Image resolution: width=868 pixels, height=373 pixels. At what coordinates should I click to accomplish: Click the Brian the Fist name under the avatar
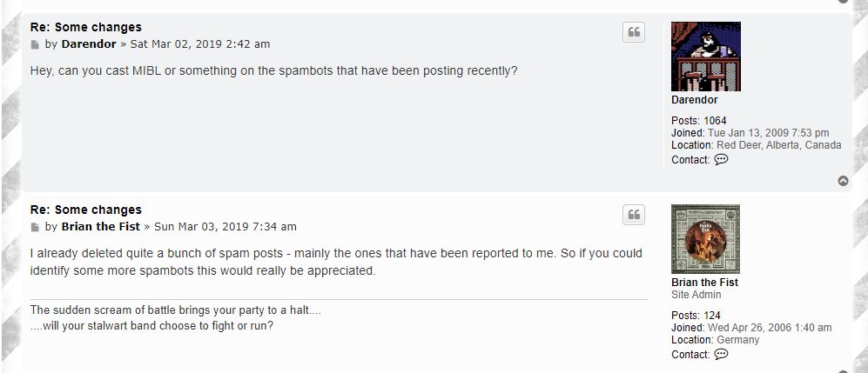(x=704, y=283)
